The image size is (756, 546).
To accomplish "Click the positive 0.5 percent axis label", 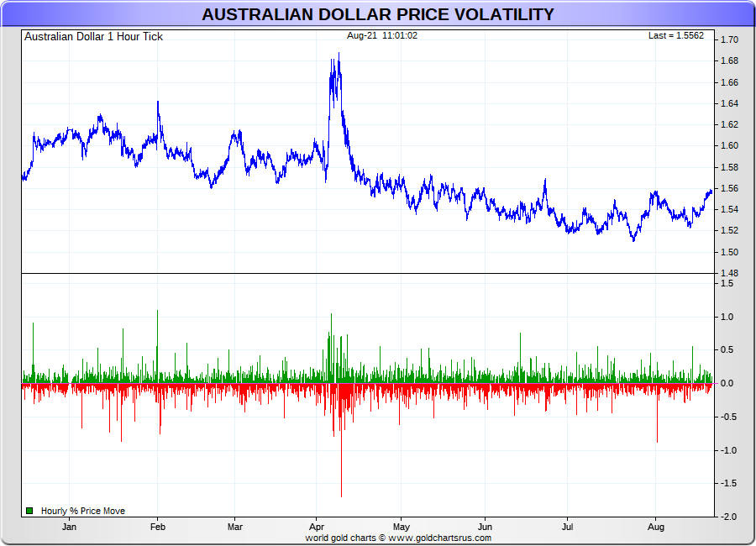I will (x=727, y=349).
